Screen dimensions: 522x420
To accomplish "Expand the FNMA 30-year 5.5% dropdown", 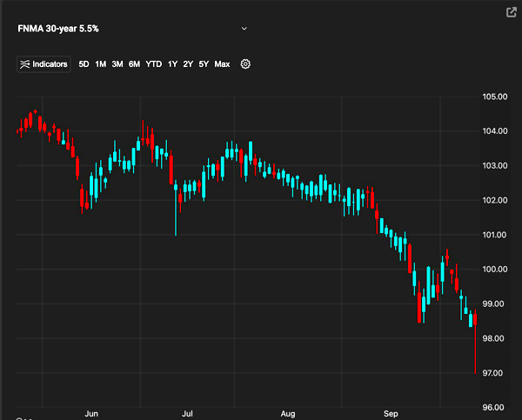I will pos(244,28).
